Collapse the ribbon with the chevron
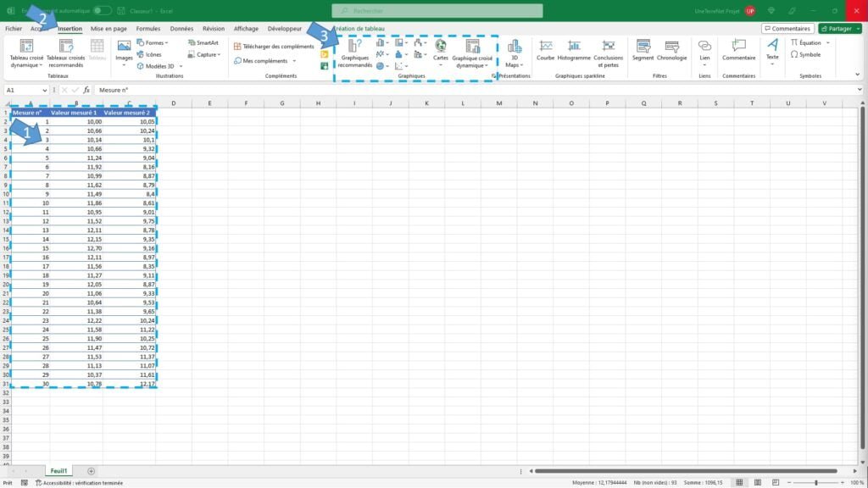 click(857, 75)
